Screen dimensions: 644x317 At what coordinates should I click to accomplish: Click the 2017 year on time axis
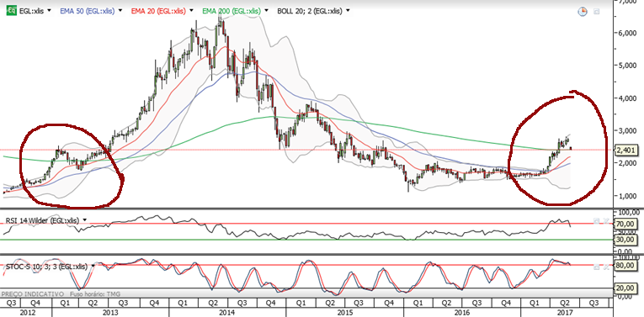point(564,313)
